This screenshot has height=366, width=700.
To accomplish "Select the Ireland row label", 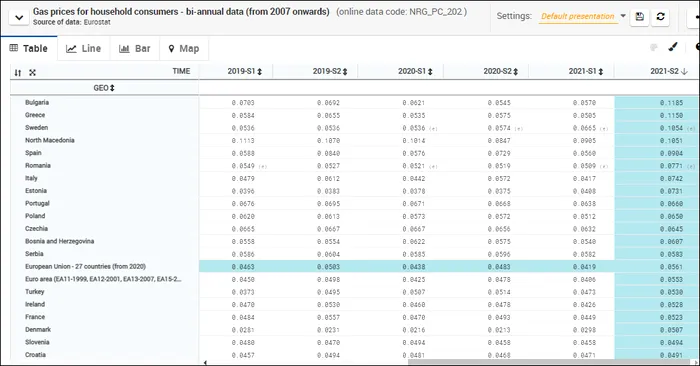I will tap(35, 304).
